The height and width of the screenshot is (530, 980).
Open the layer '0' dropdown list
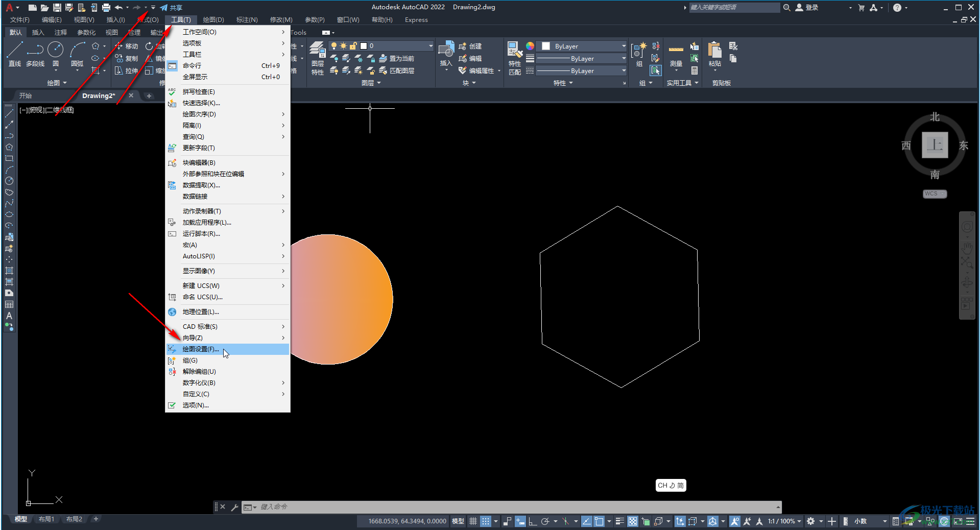[x=431, y=46]
